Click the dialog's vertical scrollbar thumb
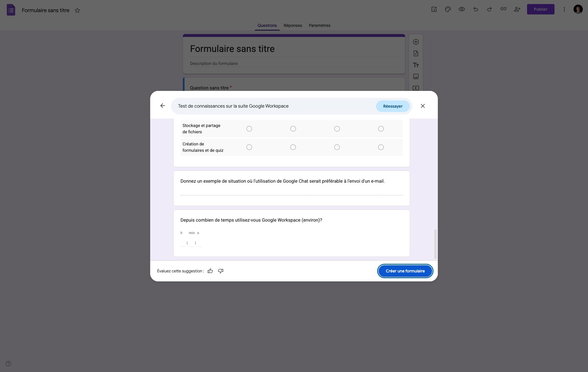The image size is (588, 372). pyautogui.click(x=436, y=244)
